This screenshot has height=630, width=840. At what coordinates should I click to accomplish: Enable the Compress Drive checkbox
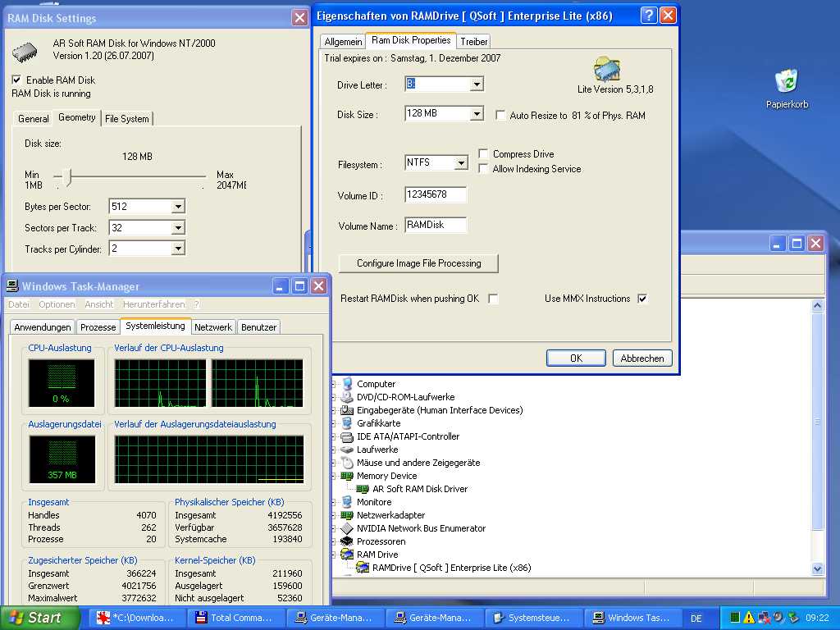(x=483, y=153)
